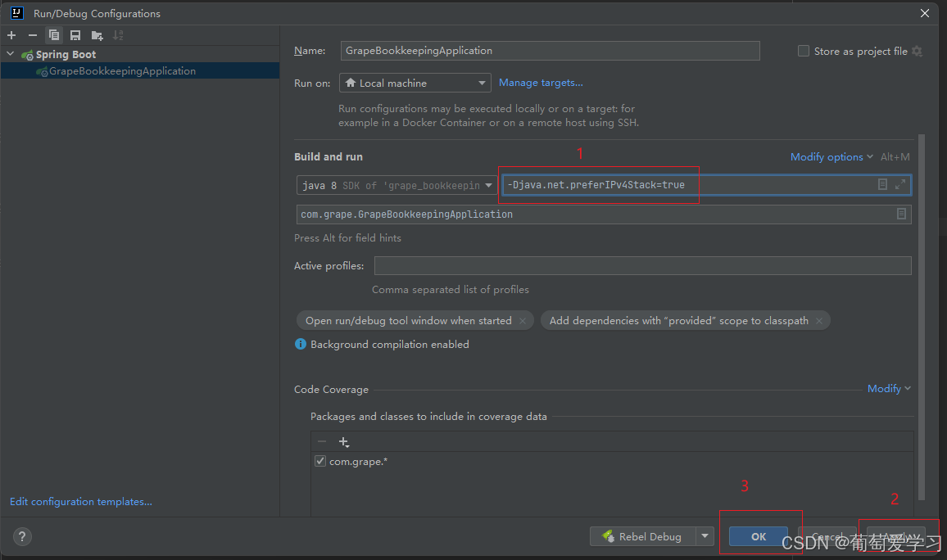Click the Active profiles input field
947x560 pixels.
coord(642,265)
